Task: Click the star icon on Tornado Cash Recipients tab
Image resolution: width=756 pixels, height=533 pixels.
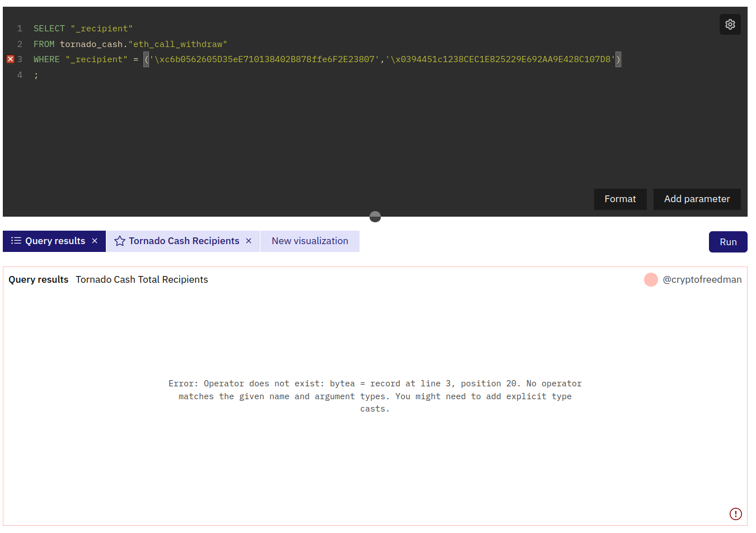Action: (x=120, y=241)
